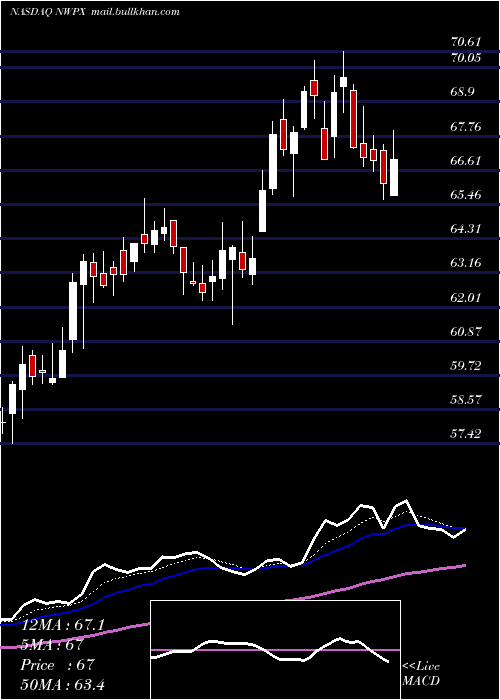Click the 59.72 price level label
Image resolution: width=500 pixels, height=700 pixels.
(466, 365)
